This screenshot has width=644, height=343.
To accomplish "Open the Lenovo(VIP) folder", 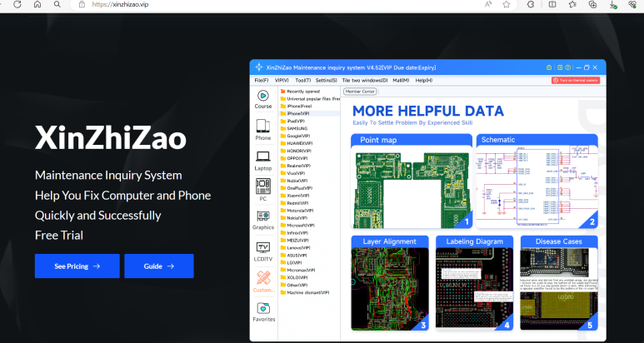I will coord(295,248).
